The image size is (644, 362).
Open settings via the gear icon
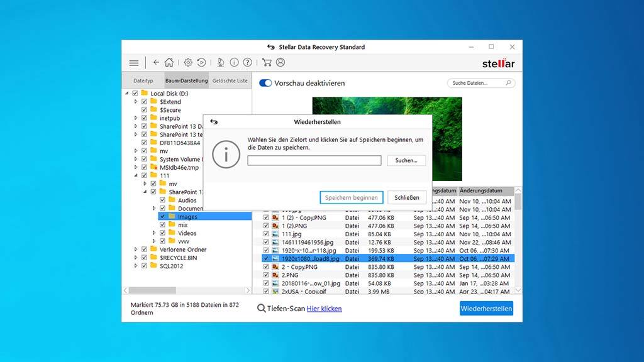click(x=188, y=63)
